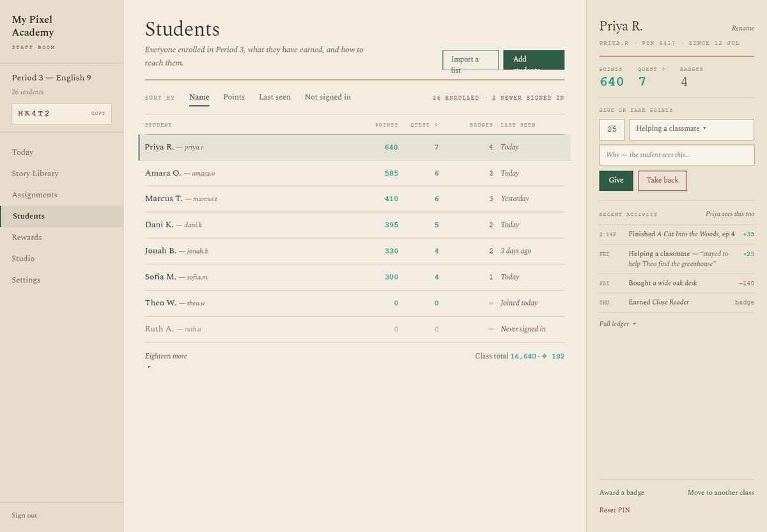Sort students by Name
The image size is (767, 532).
(x=199, y=97)
